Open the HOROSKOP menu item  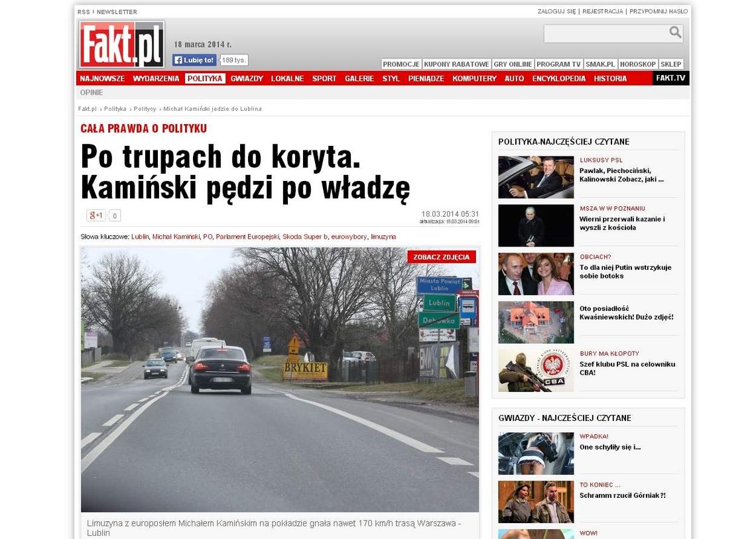(638, 64)
